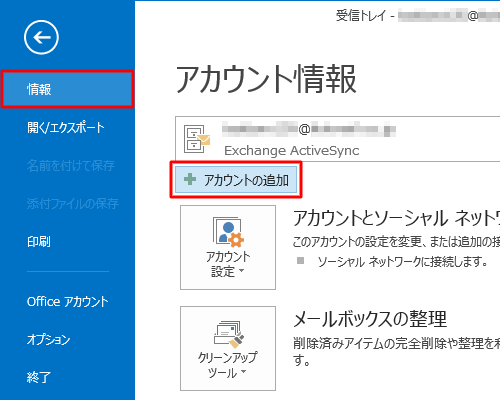Select the 情報 menu item

(67, 89)
